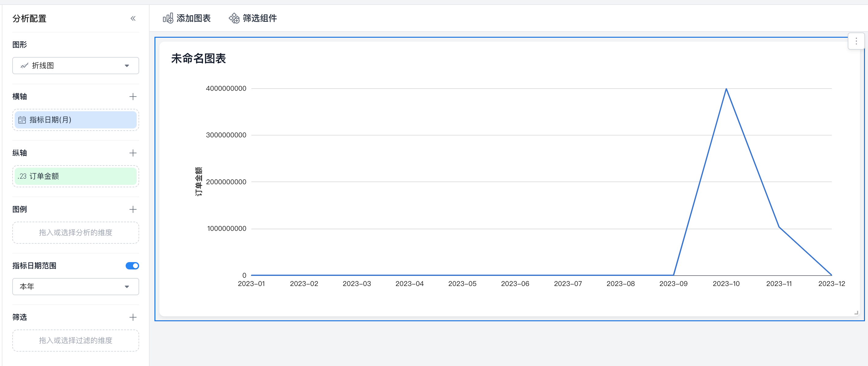This screenshot has width=868, height=366.
Task: Add a field to 横轴
Action: (133, 97)
